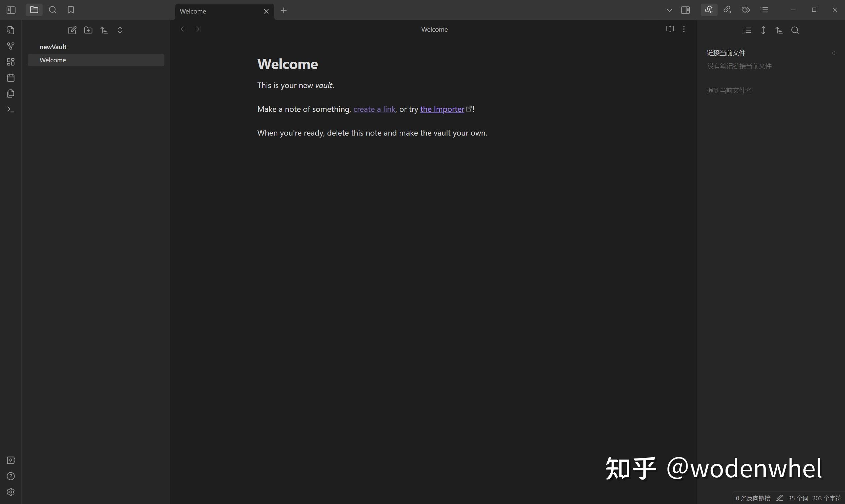This screenshot has width=845, height=504.
Task: Create a new folder icon
Action: pyautogui.click(x=88, y=30)
